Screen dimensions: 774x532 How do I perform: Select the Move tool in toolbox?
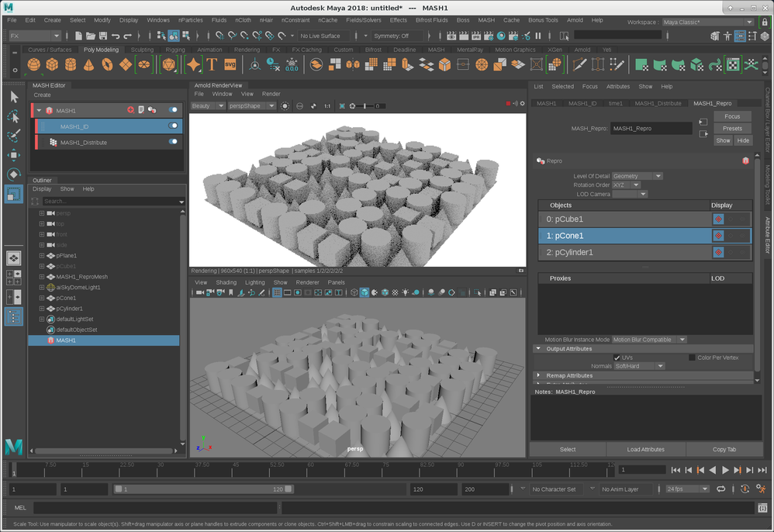(14, 155)
